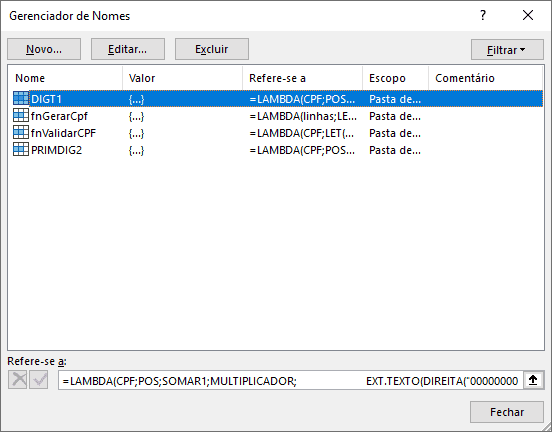Cancel formula edit with X icon
The image size is (552, 432).
pyautogui.click(x=18, y=380)
